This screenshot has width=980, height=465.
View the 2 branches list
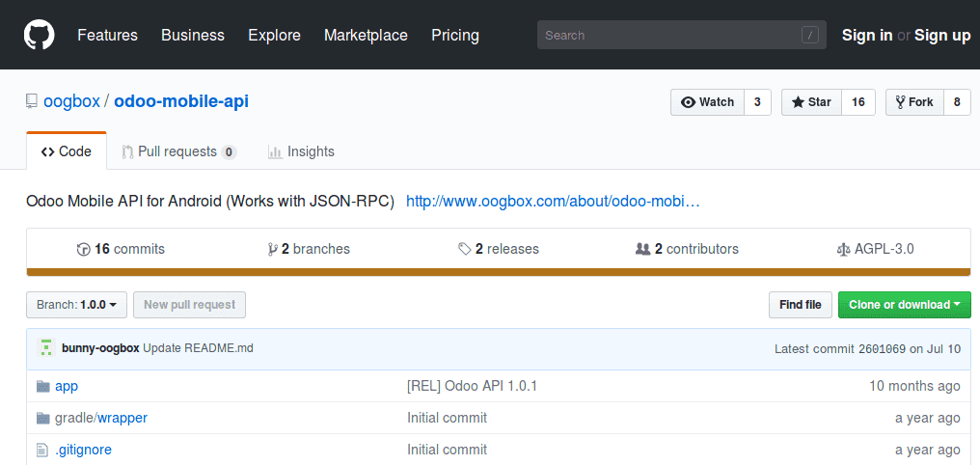[308, 249]
